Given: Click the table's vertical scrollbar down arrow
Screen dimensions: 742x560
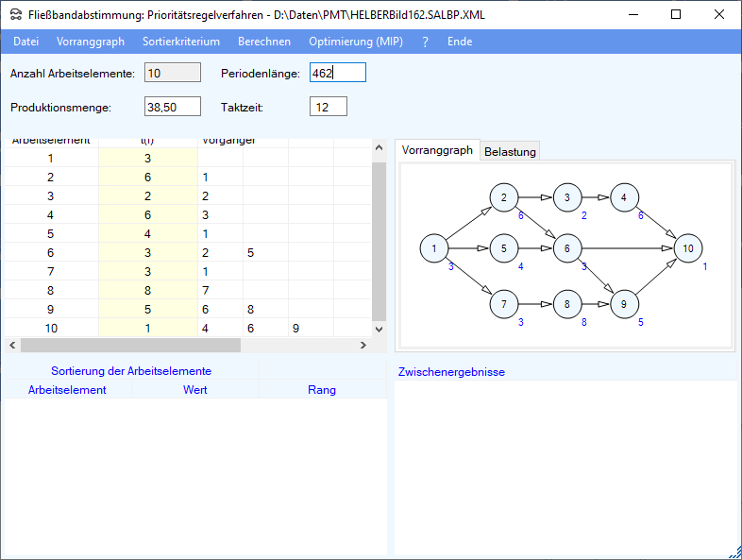Looking at the screenshot, I should (379, 330).
